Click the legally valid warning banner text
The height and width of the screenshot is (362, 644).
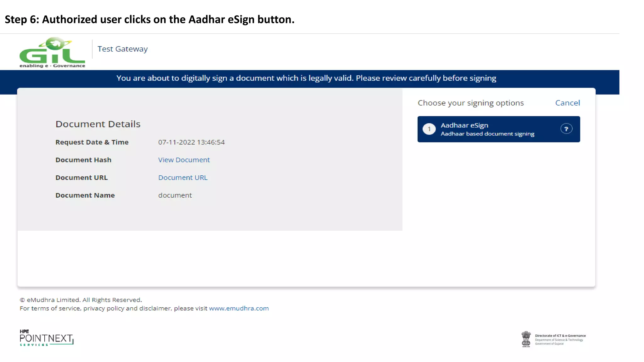tap(306, 78)
